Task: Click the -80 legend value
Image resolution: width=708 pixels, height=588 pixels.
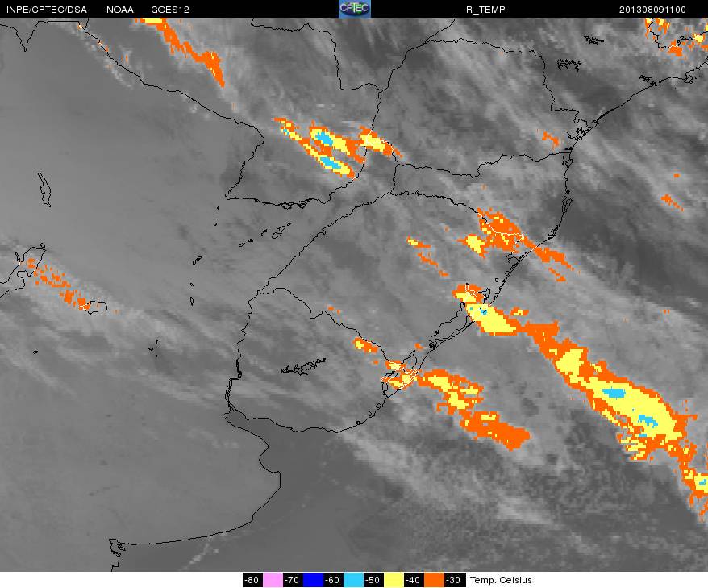Action: (x=252, y=580)
